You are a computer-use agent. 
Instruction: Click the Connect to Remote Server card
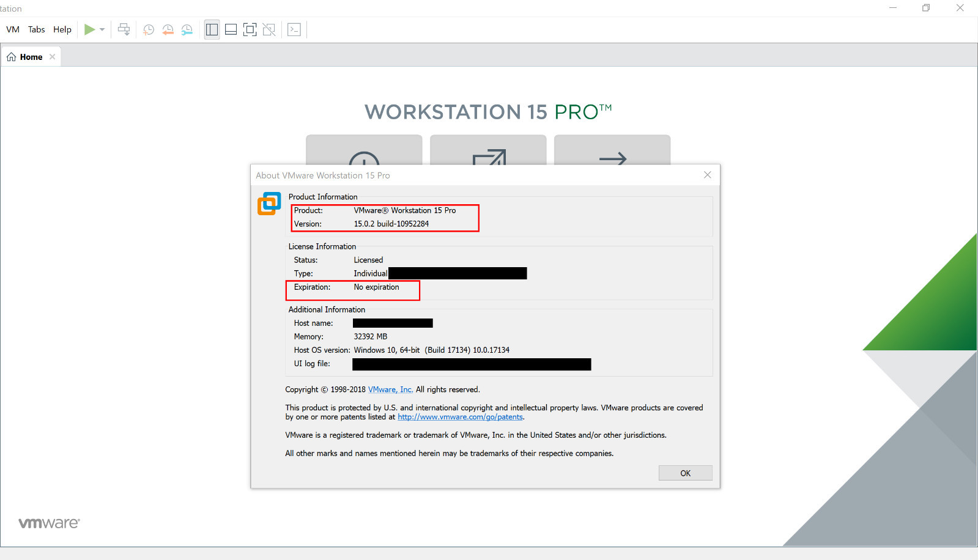coord(612,150)
